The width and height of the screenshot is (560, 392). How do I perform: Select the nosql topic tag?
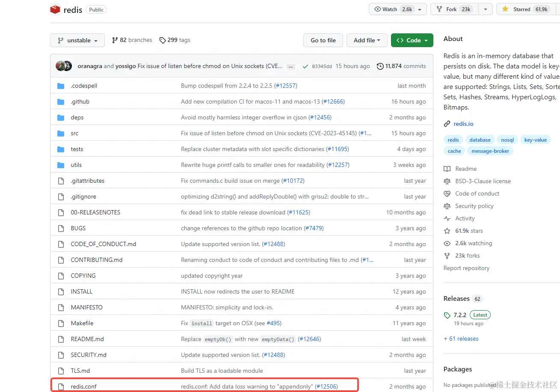tap(507, 140)
